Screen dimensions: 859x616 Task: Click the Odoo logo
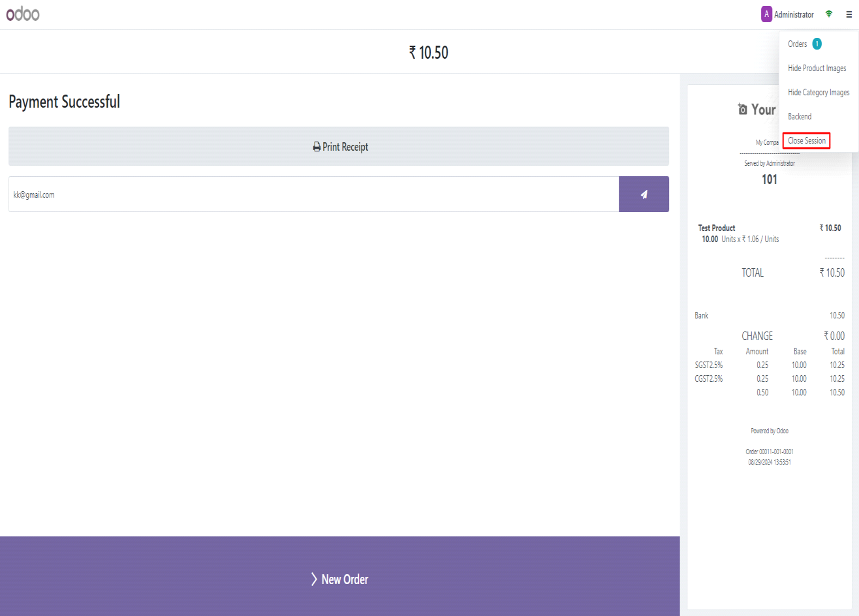pos(23,14)
